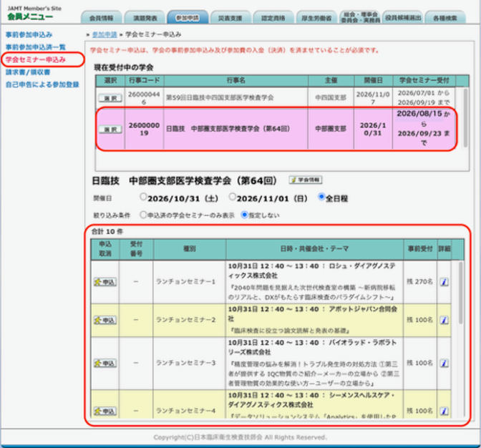Filter by 申込済の学会セミナーのみ表示 radio
The width and height of the screenshot is (481, 448).
pos(143,215)
